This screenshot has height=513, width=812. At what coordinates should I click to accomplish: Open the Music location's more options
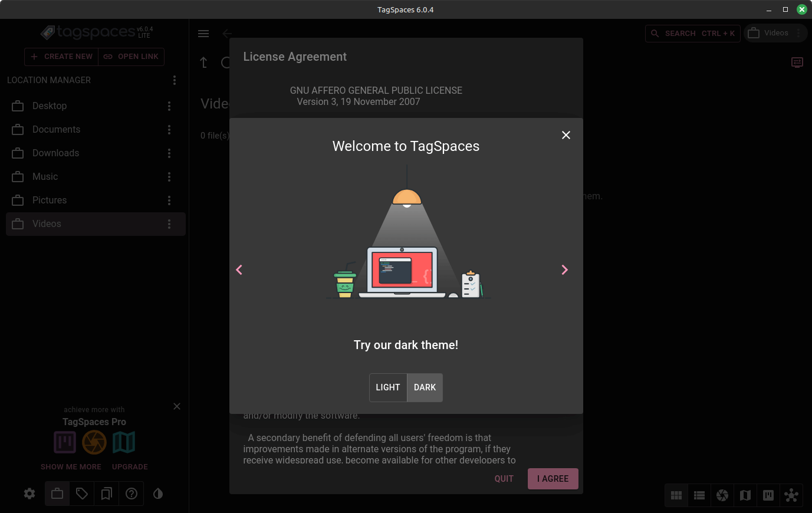(169, 177)
